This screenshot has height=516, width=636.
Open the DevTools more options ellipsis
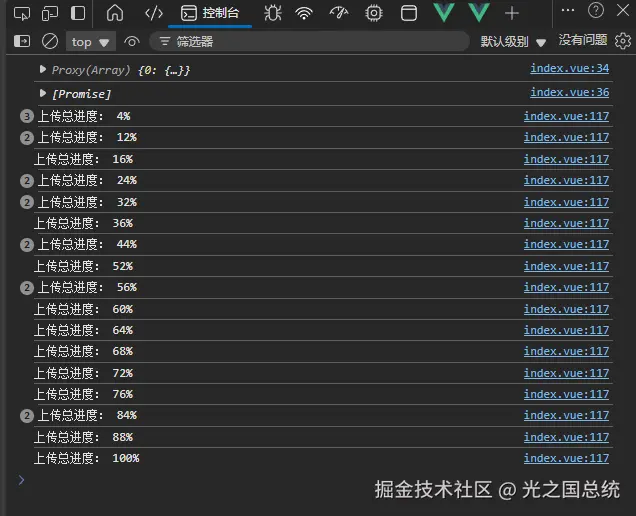tap(567, 10)
